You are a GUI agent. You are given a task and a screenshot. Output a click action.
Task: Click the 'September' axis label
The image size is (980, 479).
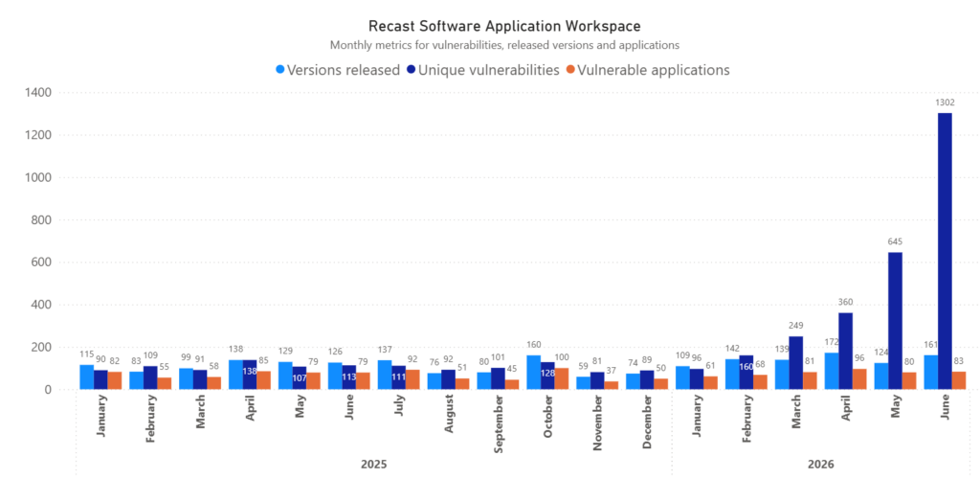tap(498, 422)
